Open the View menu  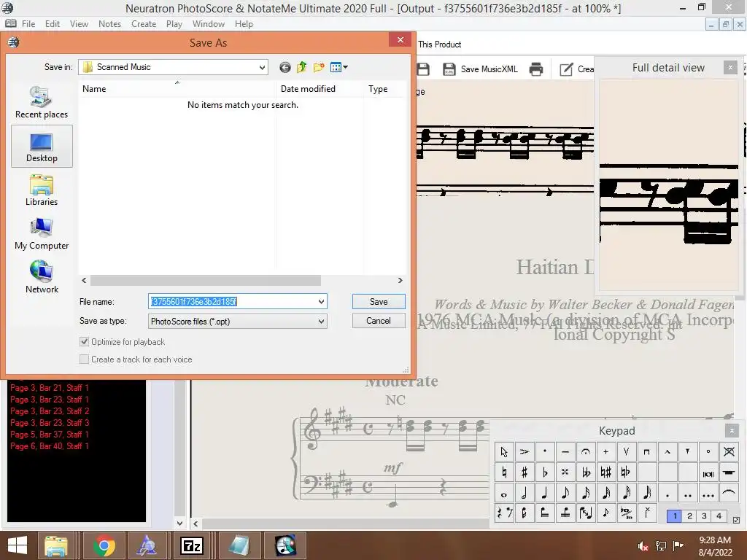[79, 24]
